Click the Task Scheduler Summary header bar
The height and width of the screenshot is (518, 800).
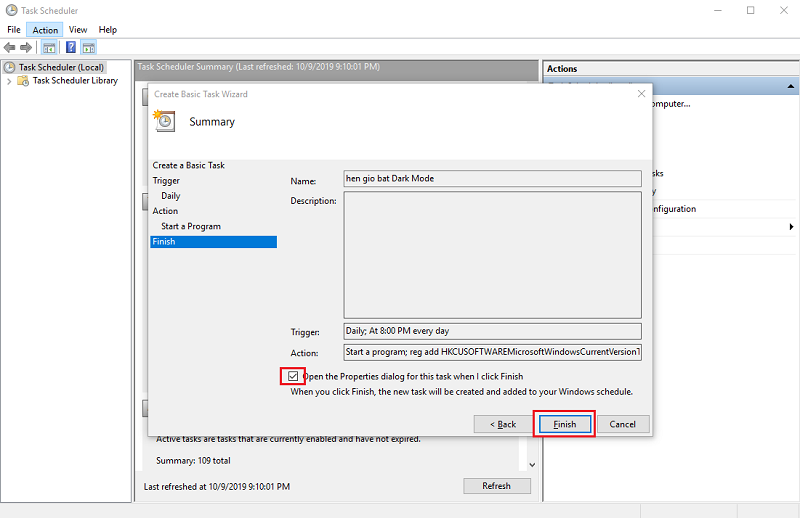point(337,68)
